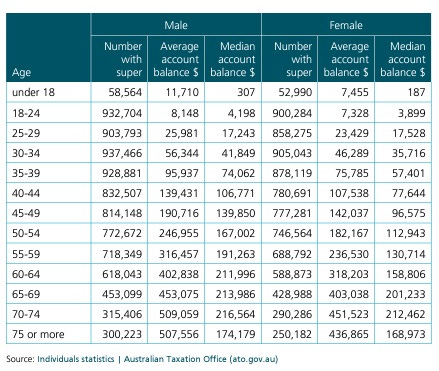Image resolution: width=439 pixels, height=371 pixels.
Task: Click the male average balance 453,075
Action: point(179,294)
